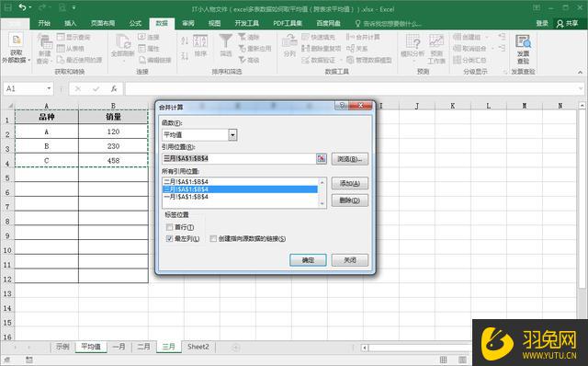Click Consolidate (合并计算) in the ribbon
Screen dimensions: 588x366
tap(363, 37)
